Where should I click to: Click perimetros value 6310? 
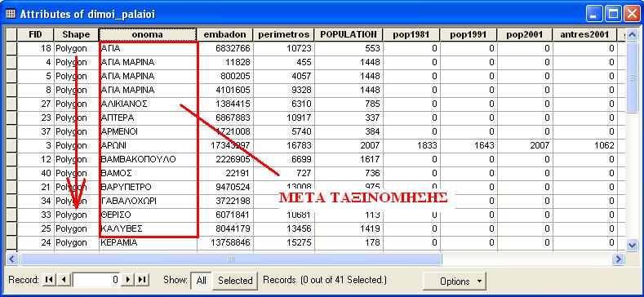tap(284, 104)
